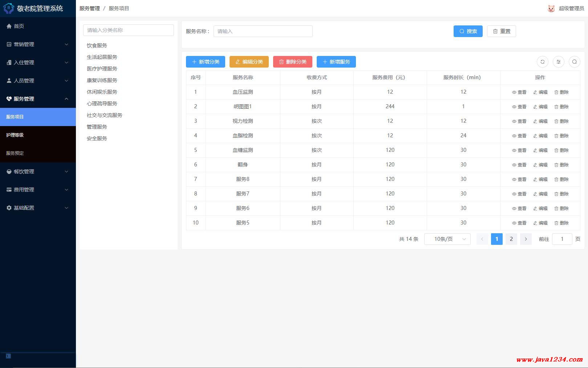The height and width of the screenshot is (368, 588).
Task: Click the super admin avatar icon
Action: coord(551,8)
